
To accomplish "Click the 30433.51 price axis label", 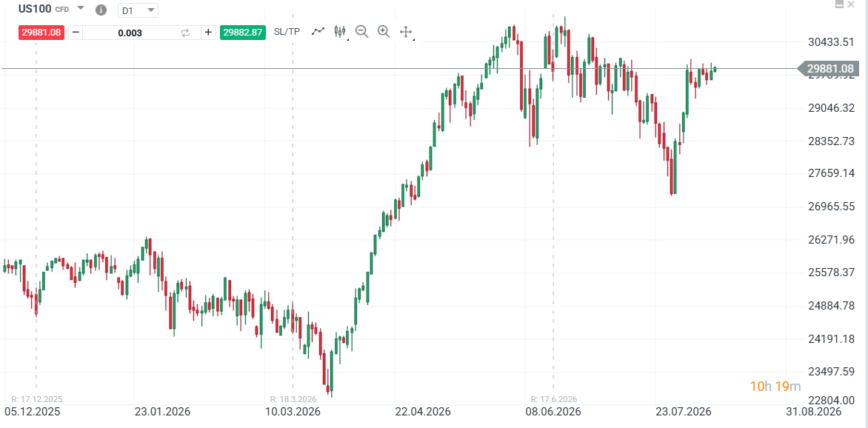I will tap(829, 42).
